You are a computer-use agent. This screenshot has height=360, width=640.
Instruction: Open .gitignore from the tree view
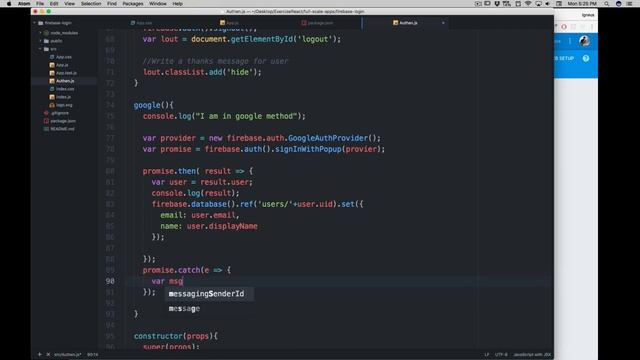tap(60, 113)
